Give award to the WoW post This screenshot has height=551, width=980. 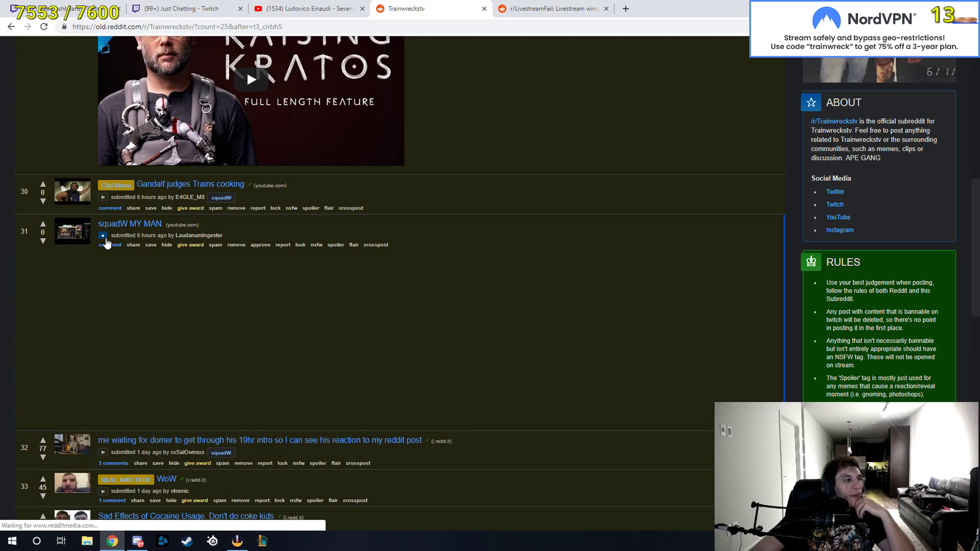(195, 500)
